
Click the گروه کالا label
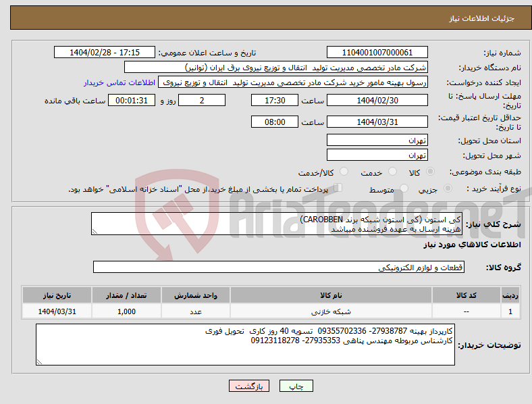pos(504,267)
